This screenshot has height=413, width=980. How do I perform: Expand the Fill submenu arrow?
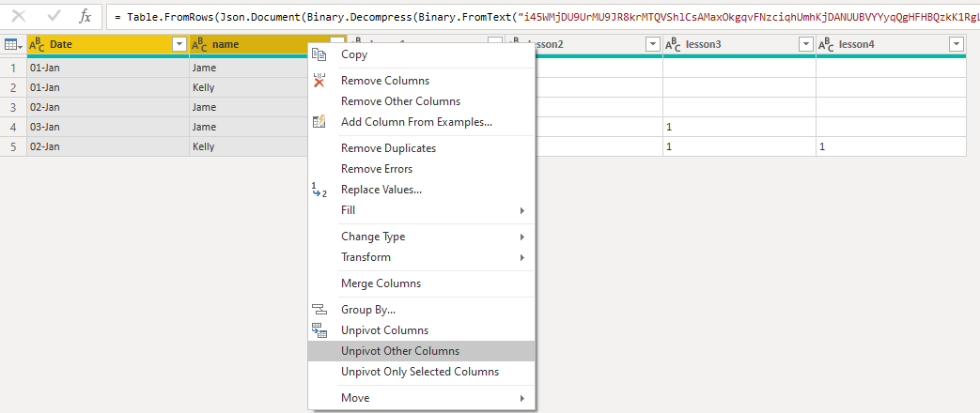point(521,210)
